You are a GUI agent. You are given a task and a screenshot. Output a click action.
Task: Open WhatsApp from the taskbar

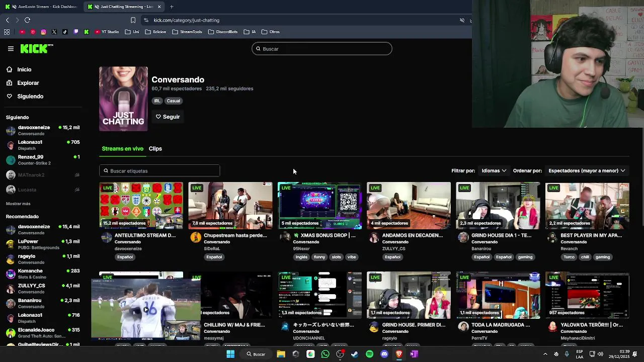(x=325, y=354)
